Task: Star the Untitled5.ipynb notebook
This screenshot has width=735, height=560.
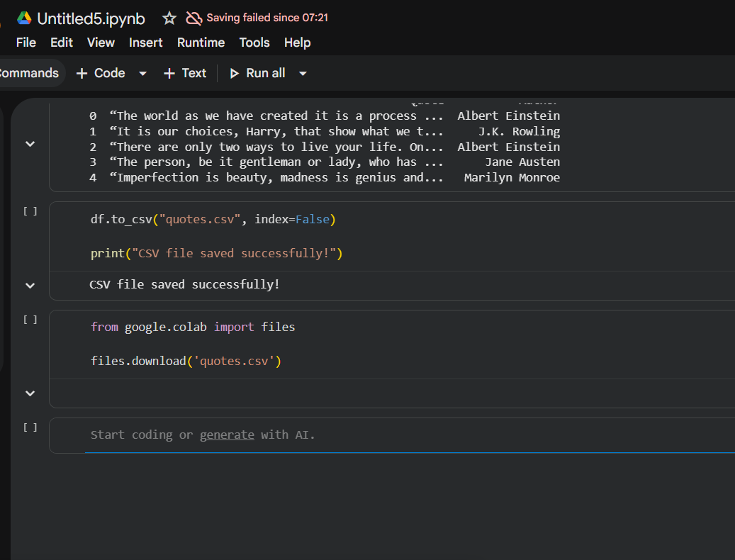Action: tap(169, 18)
